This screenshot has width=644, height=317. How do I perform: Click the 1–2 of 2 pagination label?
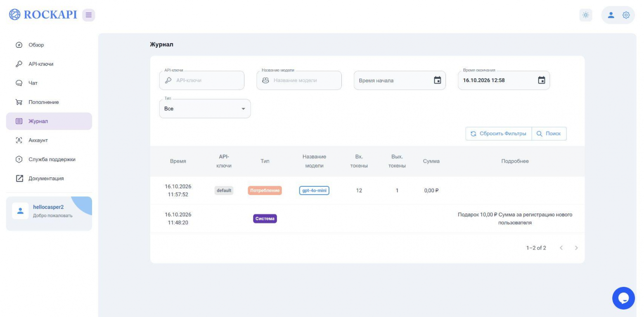click(536, 248)
